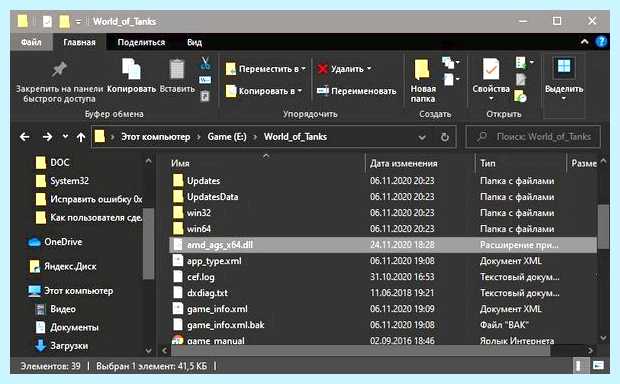Click the Поиск: World_of_Tanks search field
The image size is (620, 384).
(x=533, y=137)
